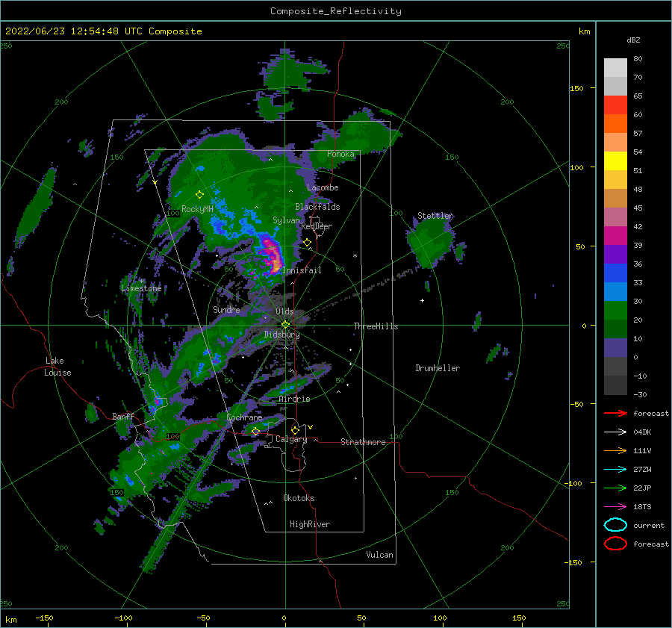The image size is (672, 628).
Task: Click the yellow radar-site diamond at map center
Action: 285,325
